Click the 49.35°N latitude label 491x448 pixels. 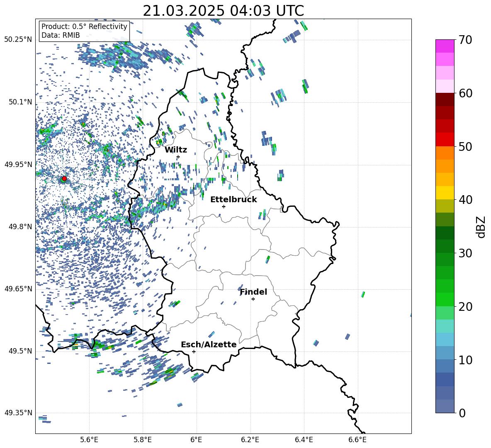(x=18, y=413)
